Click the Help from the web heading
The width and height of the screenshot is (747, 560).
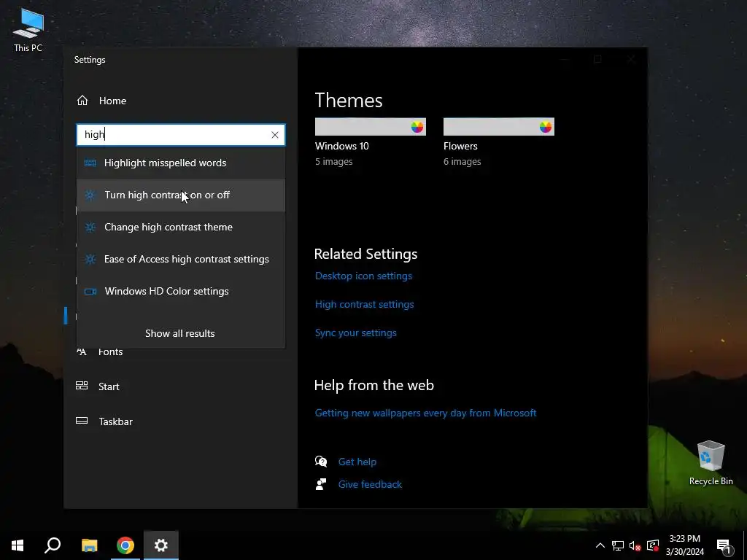[x=374, y=385]
